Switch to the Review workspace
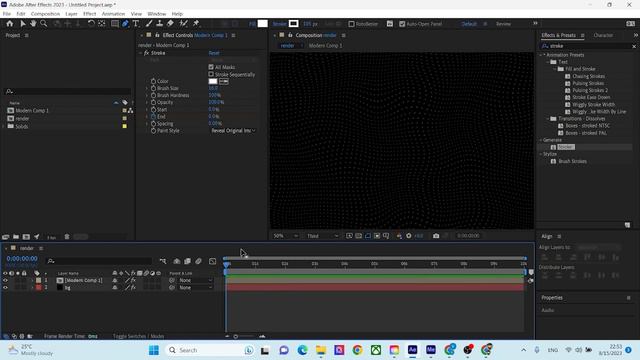The width and height of the screenshot is (640, 360). [x=503, y=24]
